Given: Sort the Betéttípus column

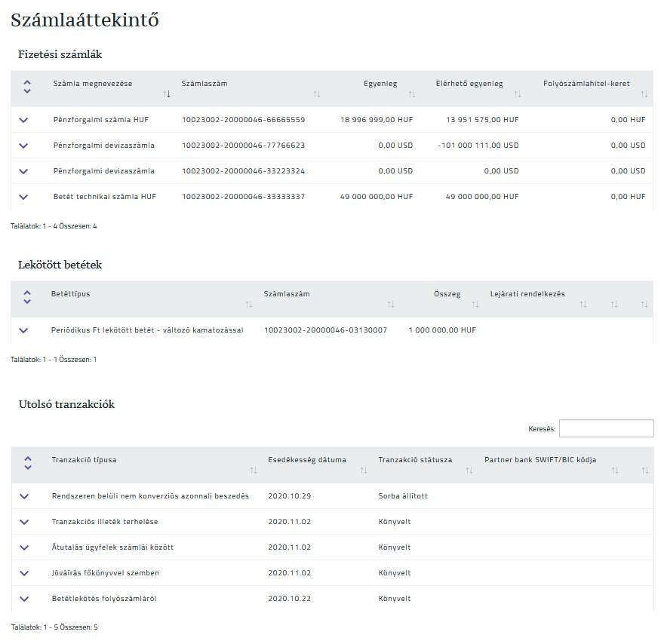Looking at the screenshot, I should pyautogui.click(x=249, y=304).
